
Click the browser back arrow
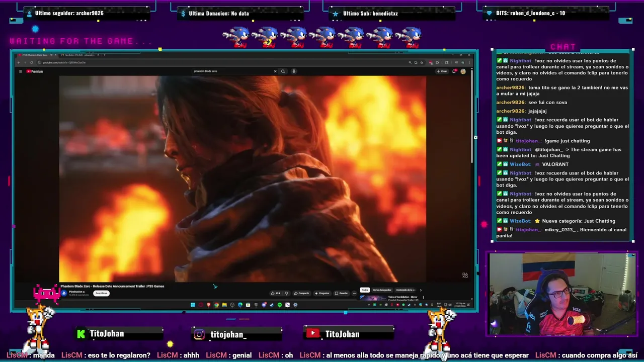19,62
